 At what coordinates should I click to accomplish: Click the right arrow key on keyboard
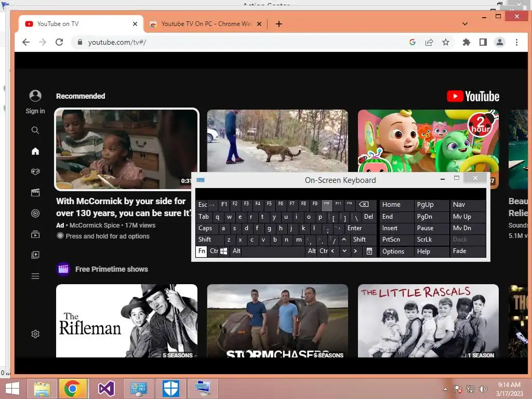(x=355, y=251)
